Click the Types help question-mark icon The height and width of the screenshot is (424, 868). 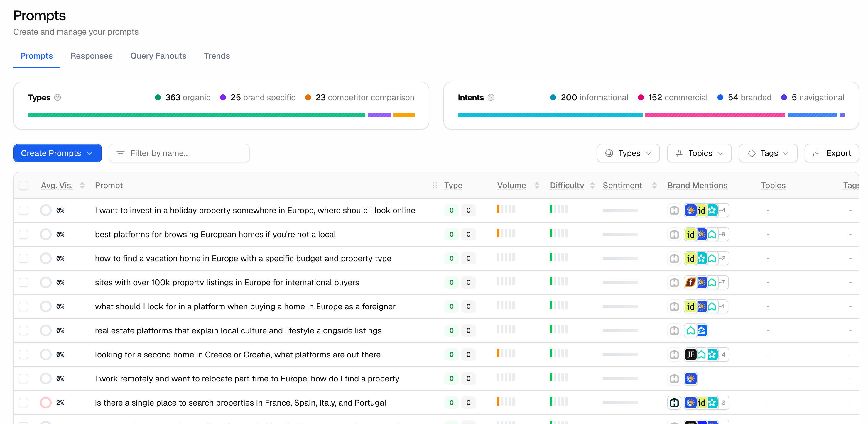58,97
